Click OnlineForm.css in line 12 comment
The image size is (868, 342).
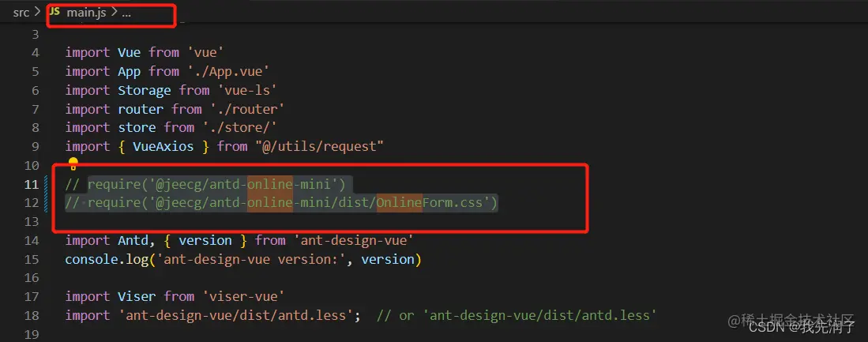[x=429, y=203]
